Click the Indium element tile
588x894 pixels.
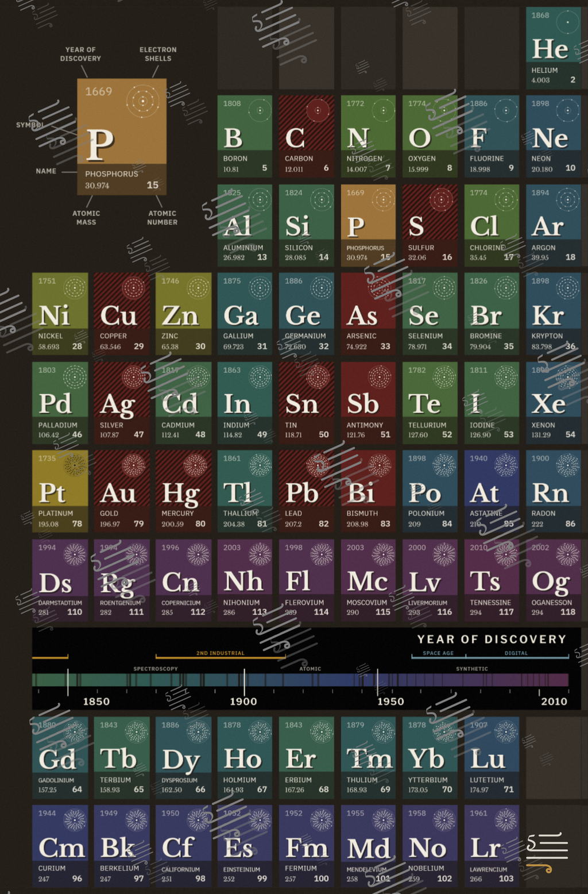245,403
